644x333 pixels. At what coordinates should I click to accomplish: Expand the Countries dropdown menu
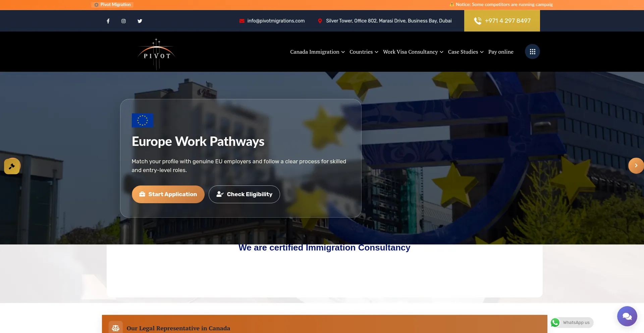tap(364, 52)
